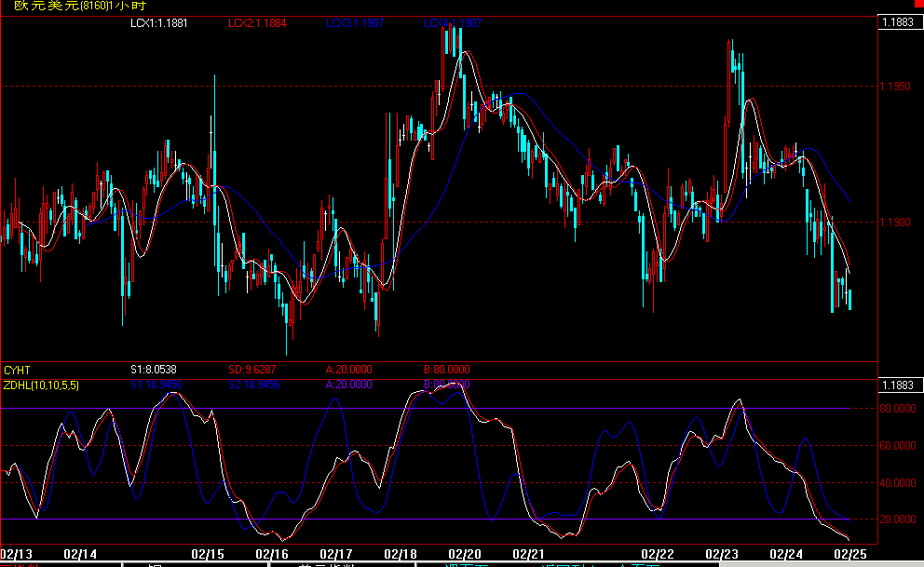This screenshot has width=924, height=567.
Task: Select the LCX4:1.1907 indicator label
Action: (454, 23)
